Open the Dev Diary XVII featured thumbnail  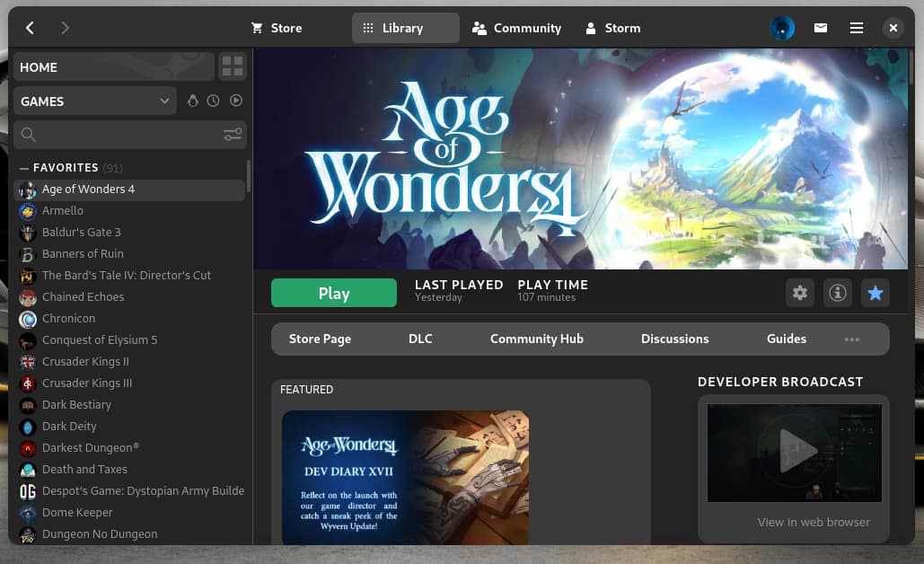tap(406, 478)
